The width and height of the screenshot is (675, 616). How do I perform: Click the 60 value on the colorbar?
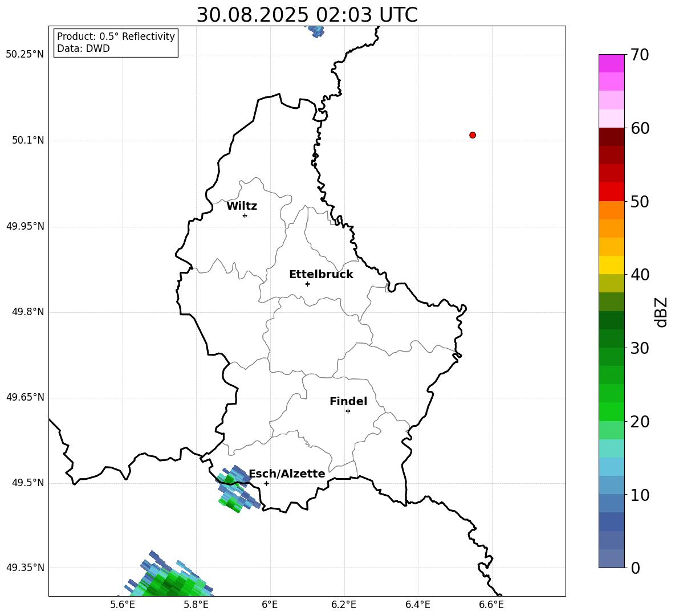coord(640,128)
